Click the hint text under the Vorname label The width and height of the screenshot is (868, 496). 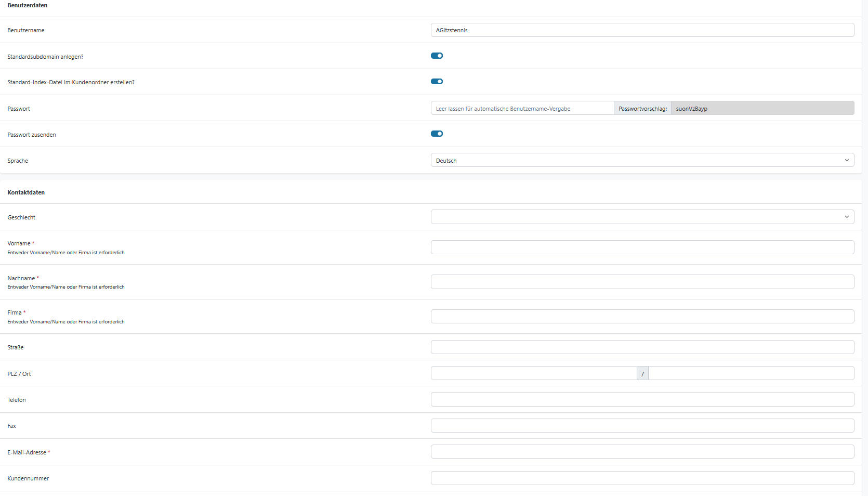pos(66,253)
